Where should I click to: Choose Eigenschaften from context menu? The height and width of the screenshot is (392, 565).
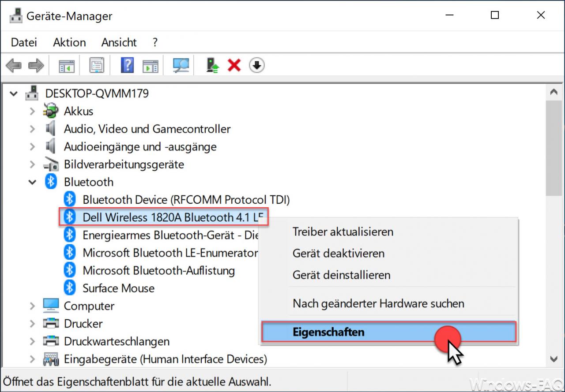pyautogui.click(x=389, y=332)
